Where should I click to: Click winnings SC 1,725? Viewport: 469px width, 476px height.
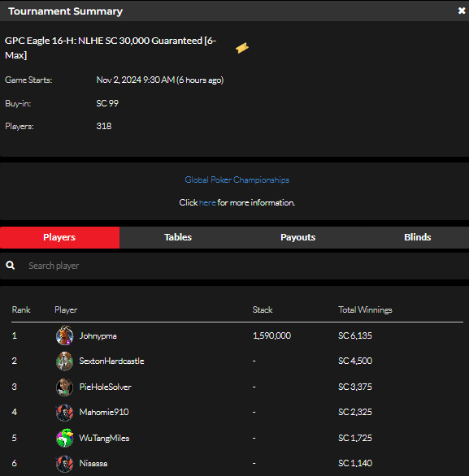pyautogui.click(x=355, y=438)
